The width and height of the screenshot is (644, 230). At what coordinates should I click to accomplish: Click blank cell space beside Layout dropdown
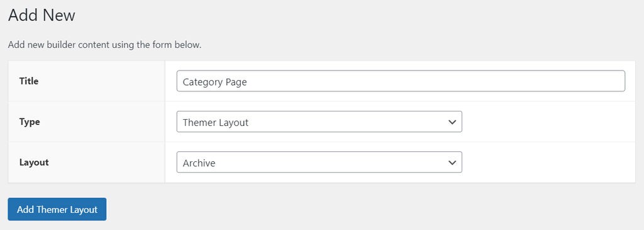click(x=548, y=162)
